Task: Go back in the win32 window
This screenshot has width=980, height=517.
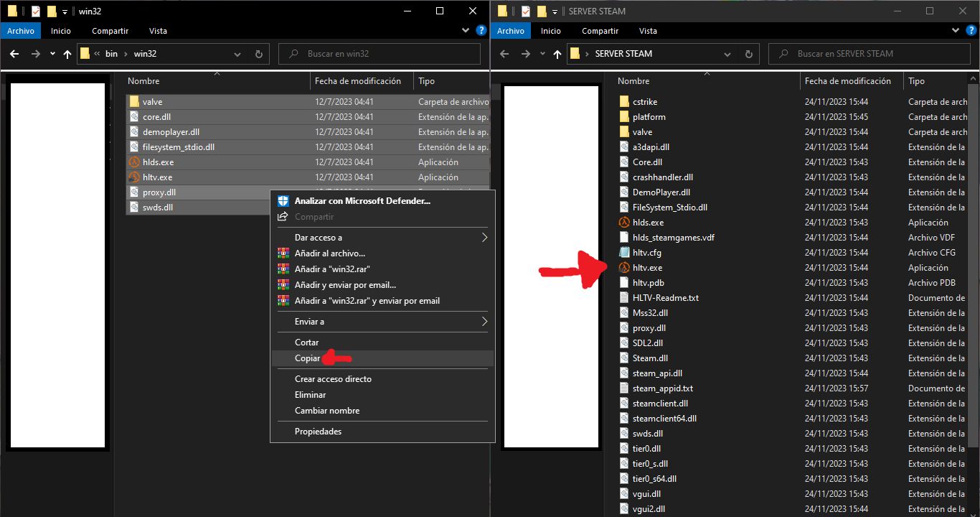Action: 14,54
